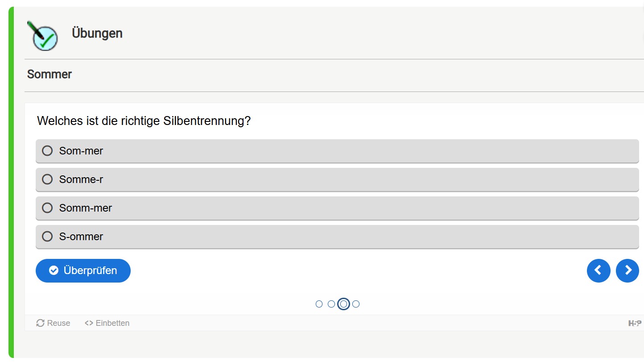The image size is (644, 362).
Task: Click the Übungen pen checkmark icon
Action: [x=42, y=35]
